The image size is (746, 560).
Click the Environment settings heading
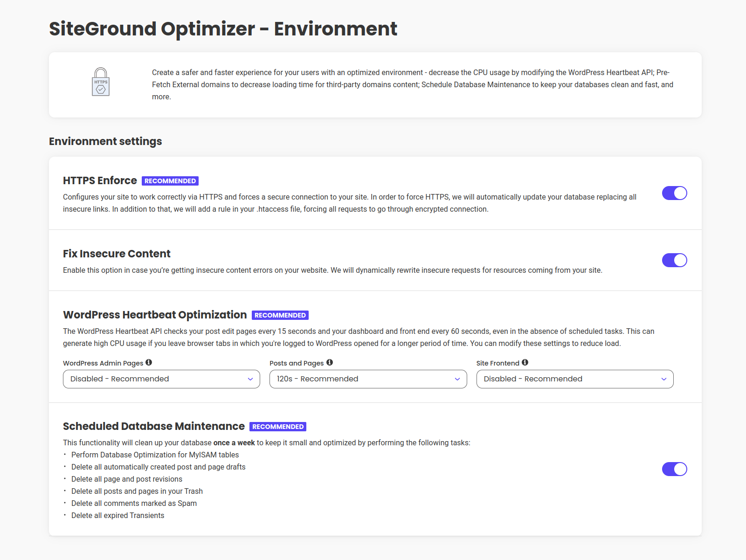(105, 141)
